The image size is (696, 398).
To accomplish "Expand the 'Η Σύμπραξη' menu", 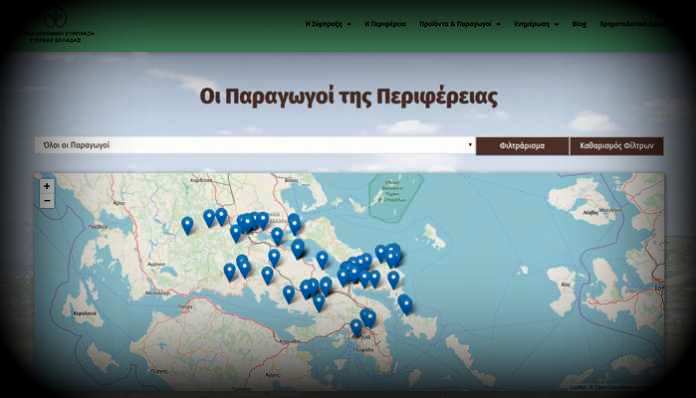I will pos(328,24).
